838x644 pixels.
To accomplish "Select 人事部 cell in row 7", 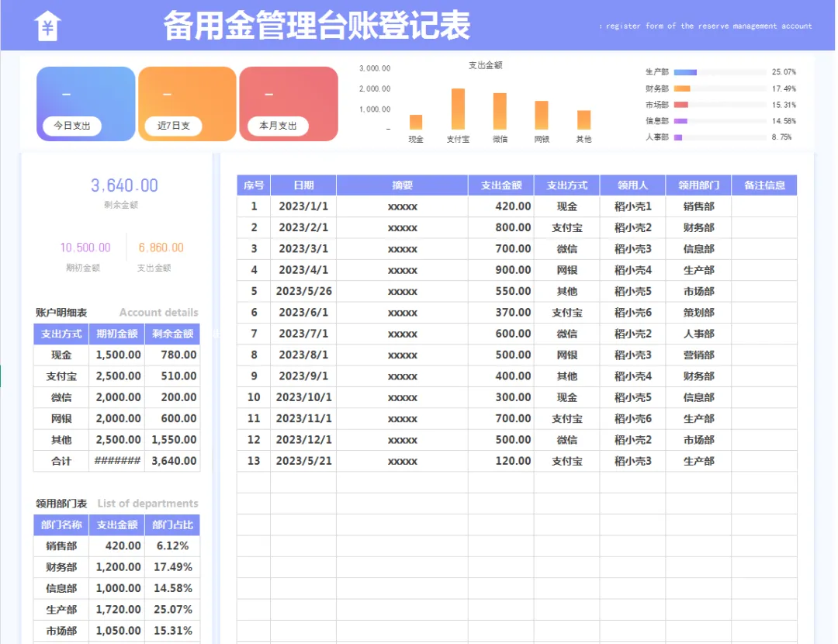I will [698, 334].
